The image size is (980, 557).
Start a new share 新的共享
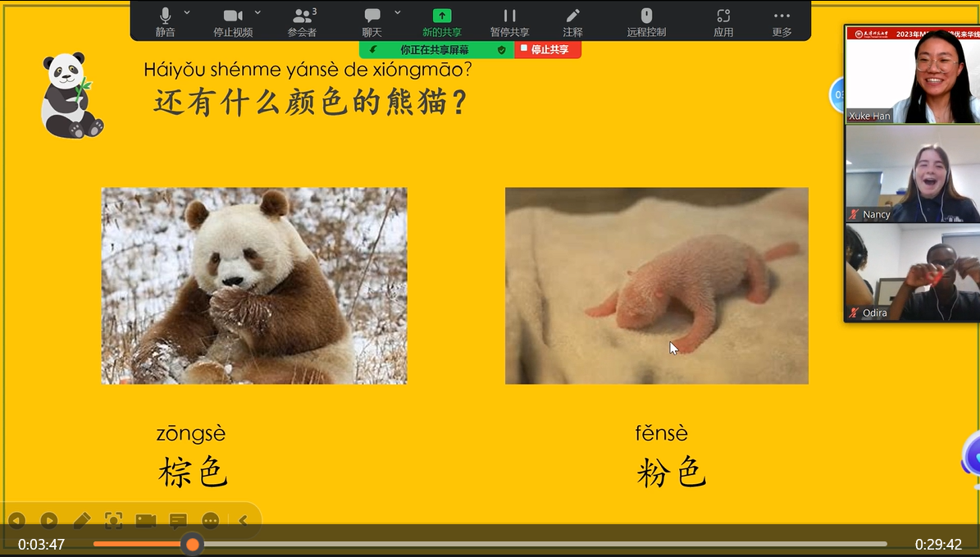(x=442, y=21)
